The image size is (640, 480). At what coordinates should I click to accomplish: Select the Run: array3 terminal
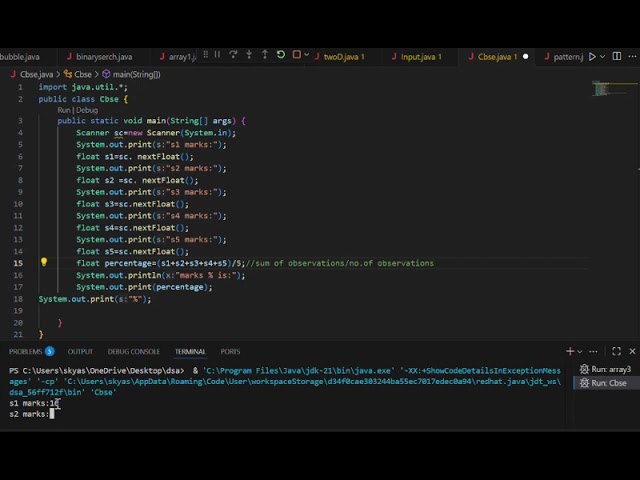[x=606, y=369]
